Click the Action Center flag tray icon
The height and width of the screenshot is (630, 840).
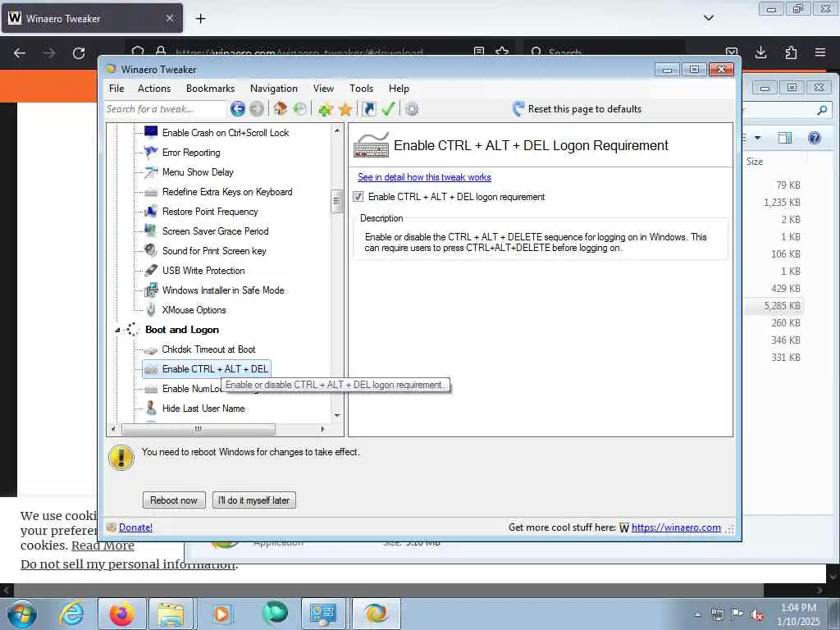click(737, 614)
